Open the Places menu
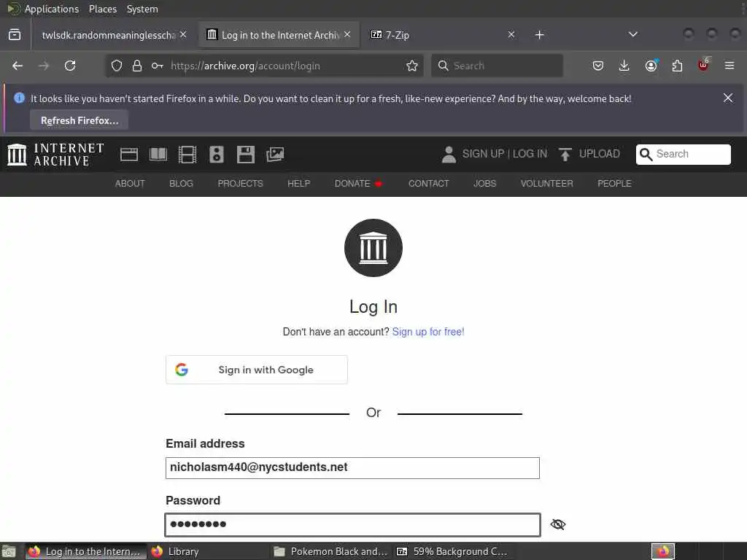This screenshot has height=560, width=747. pyautogui.click(x=102, y=9)
